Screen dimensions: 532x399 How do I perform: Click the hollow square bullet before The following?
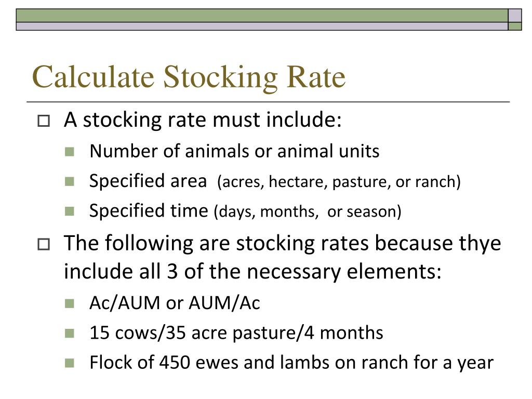tap(44, 244)
